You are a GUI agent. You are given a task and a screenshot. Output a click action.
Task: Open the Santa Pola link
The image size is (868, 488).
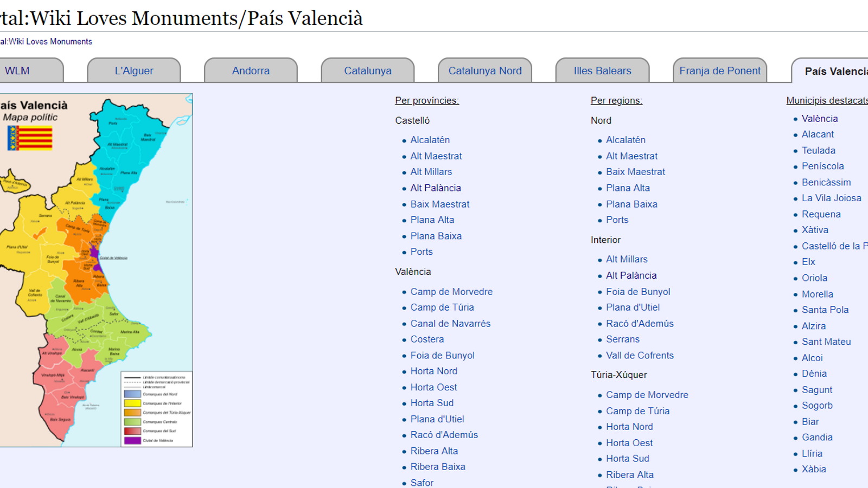tap(825, 310)
